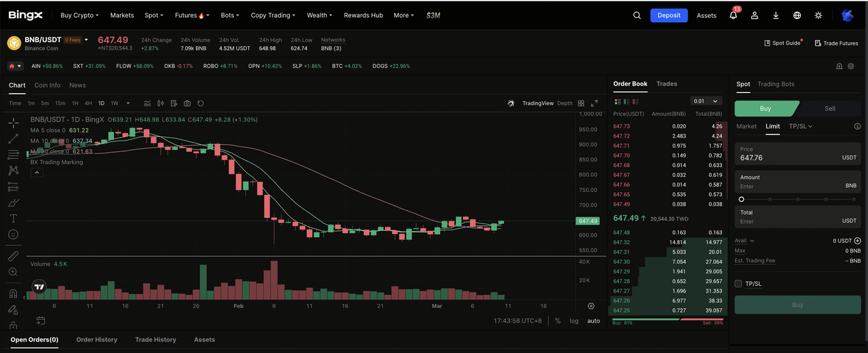868x353 pixels.
Task: Open the notifications bell icon
Action: (x=733, y=16)
